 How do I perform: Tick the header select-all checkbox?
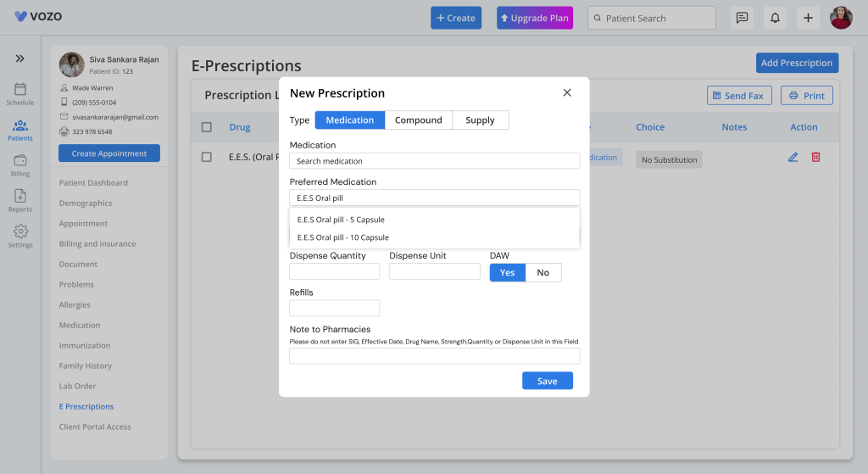click(x=207, y=127)
